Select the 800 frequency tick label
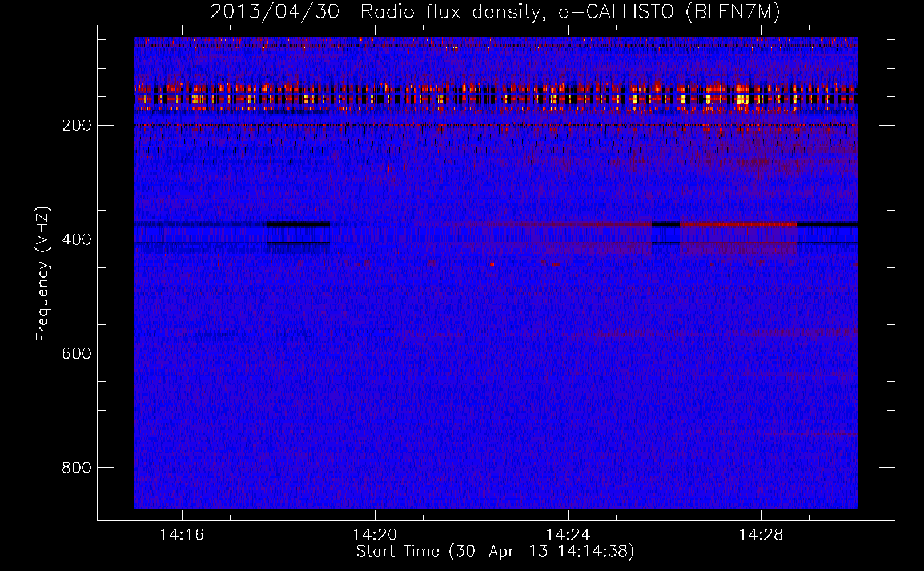 pos(77,467)
